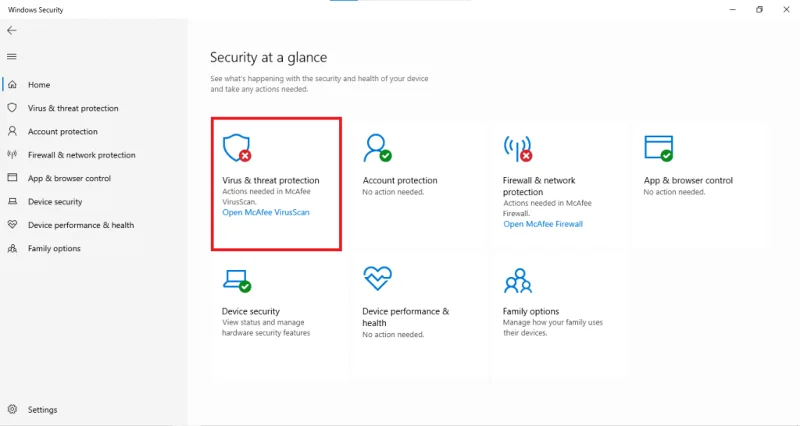Viewport: 800px width, 426px height.
Task: Click 'No action needed.' under App & browser control
Action: [x=674, y=192]
